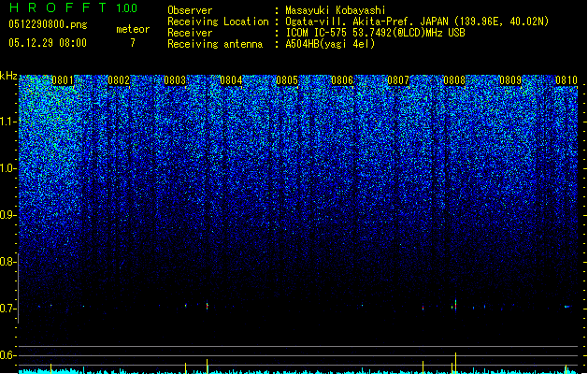
Task: Click the 'Receiving antenna' label
Action: coord(215,44)
